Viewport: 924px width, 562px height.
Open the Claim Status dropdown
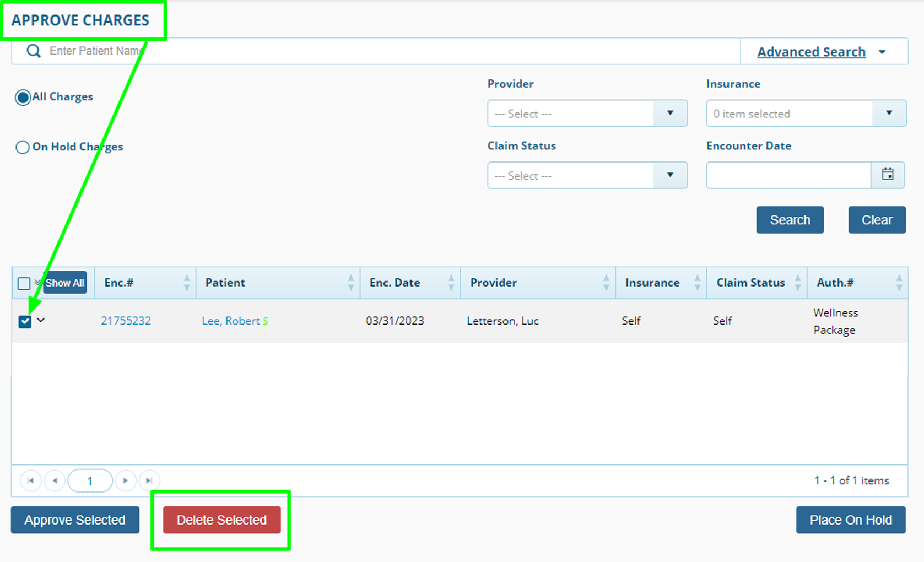(x=587, y=175)
